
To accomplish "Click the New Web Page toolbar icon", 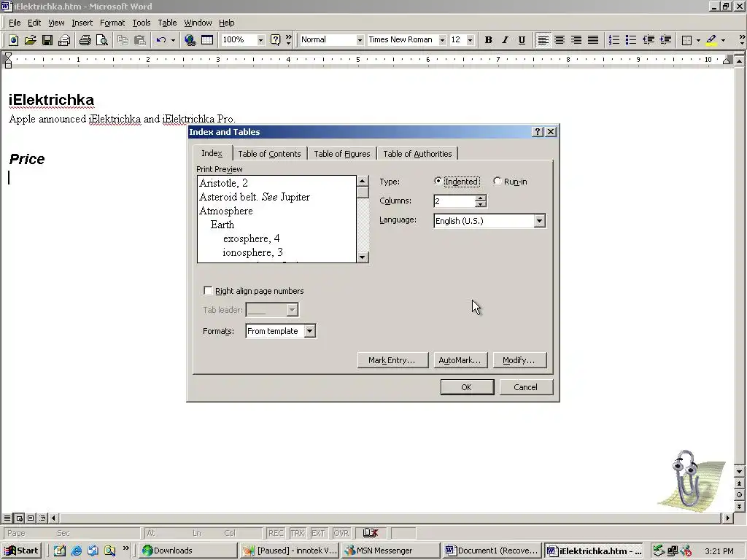I will click(x=13, y=40).
